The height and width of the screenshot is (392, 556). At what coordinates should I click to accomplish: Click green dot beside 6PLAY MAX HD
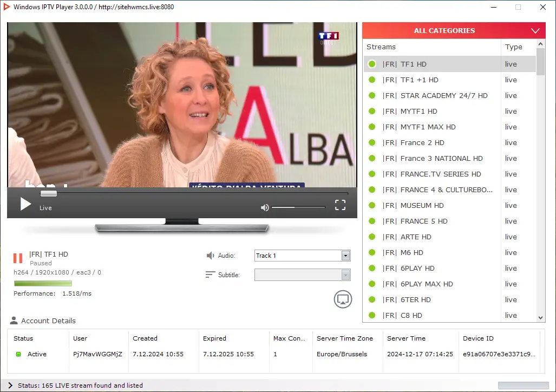[x=372, y=284]
